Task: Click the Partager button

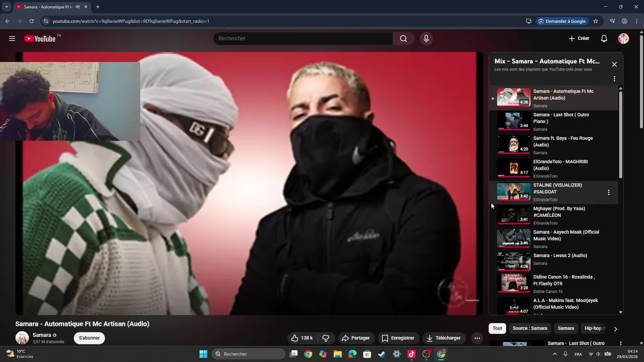Action: [355, 338]
